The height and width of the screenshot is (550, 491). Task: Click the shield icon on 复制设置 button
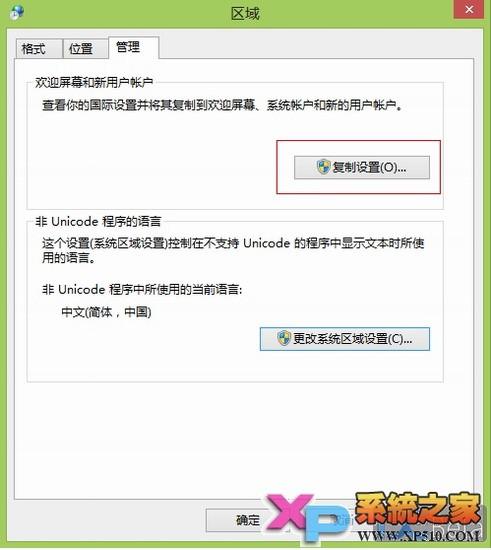pos(323,167)
